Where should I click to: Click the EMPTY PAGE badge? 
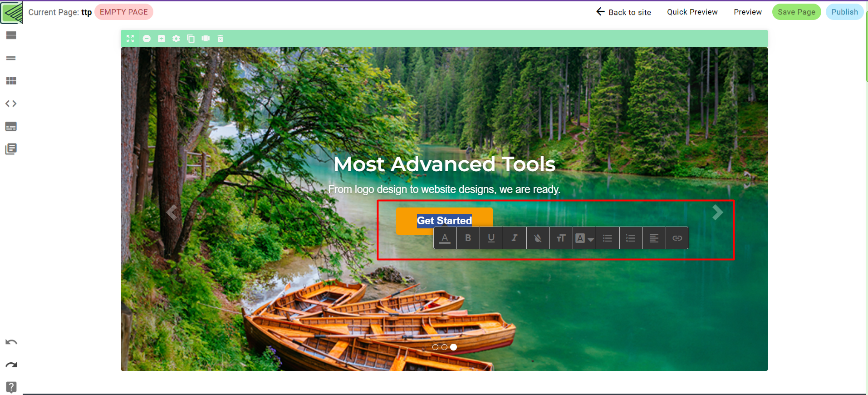click(124, 12)
